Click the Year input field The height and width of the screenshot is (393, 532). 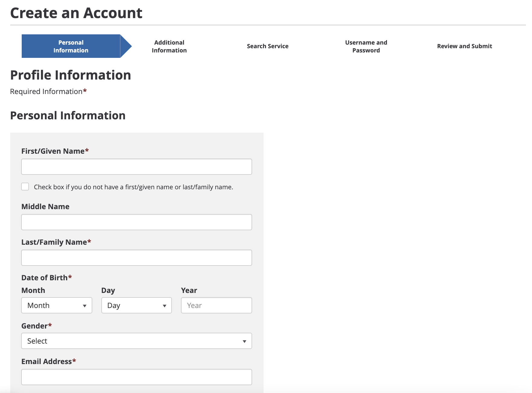216,305
